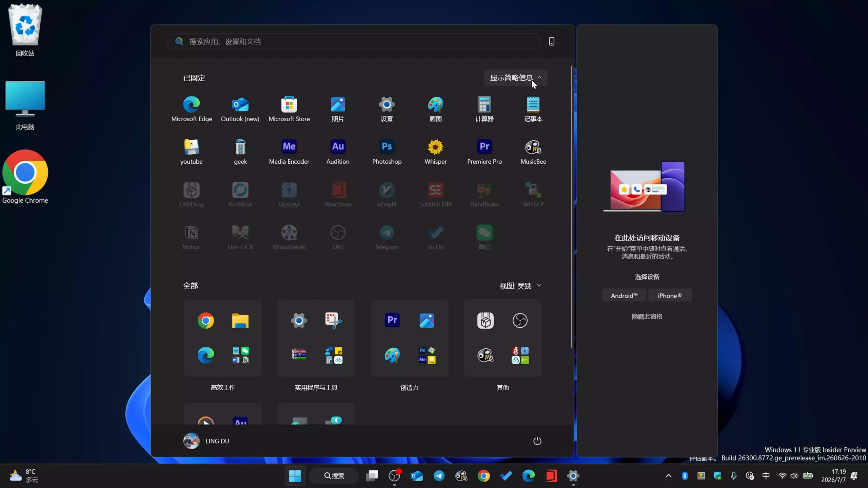Select the Android™ device button
The height and width of the screenshot is (488, 868).
tap(624, 296)
